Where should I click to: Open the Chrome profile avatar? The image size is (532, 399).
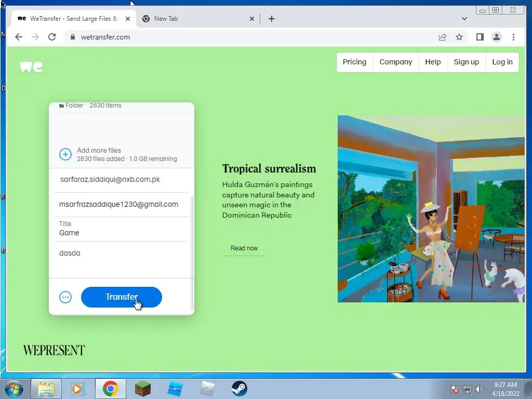pyautogui.click(x=496, y=37)
